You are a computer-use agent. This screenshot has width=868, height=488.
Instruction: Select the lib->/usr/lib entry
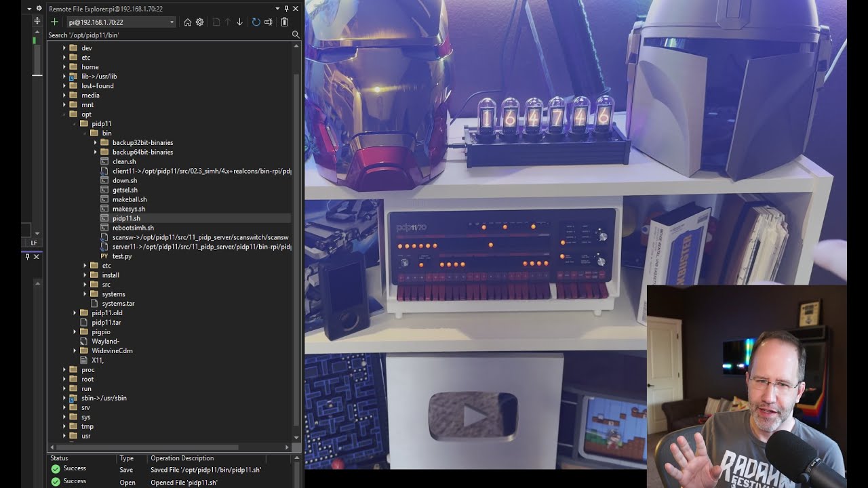tap(99, 77)
